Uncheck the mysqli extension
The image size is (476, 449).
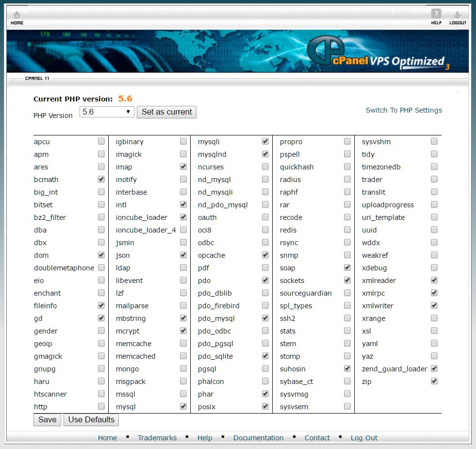click(x=265, y=141)
